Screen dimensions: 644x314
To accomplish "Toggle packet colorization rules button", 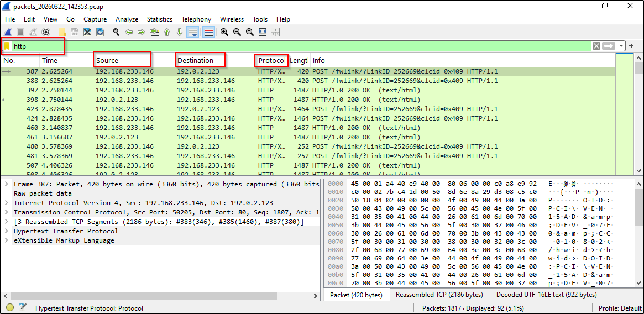I will click(208, 32).
